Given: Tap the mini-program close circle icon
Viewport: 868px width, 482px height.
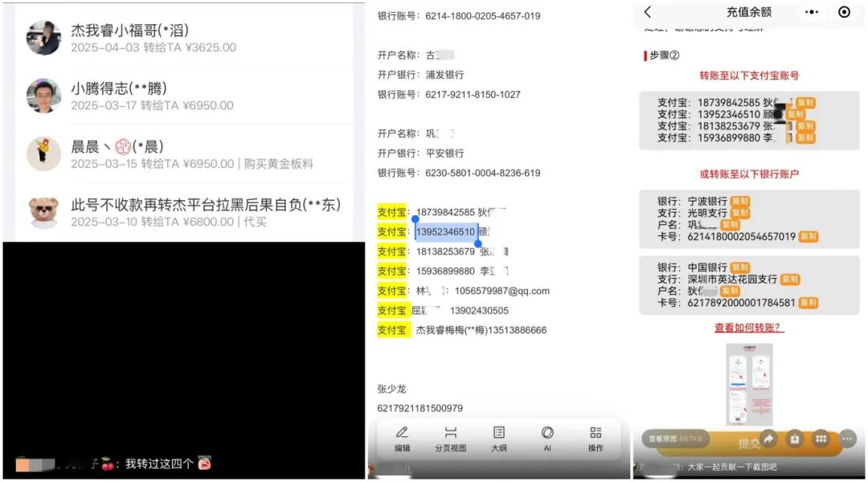Looking at the screenshot, I should 844,12.
